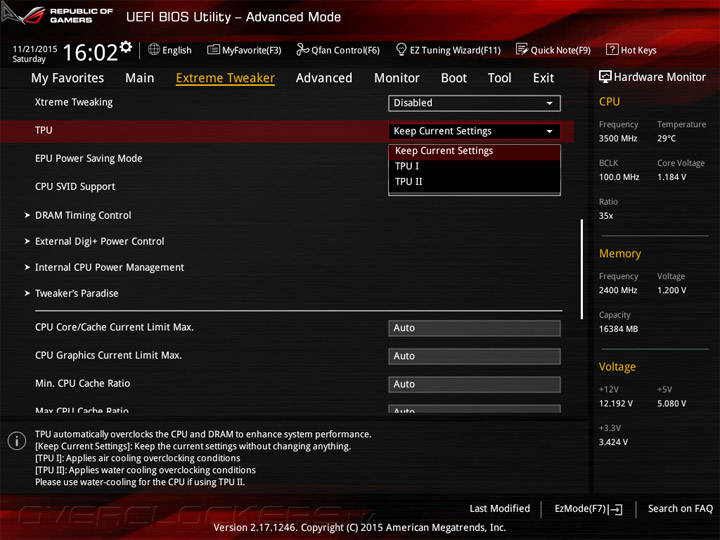
Task: Click the Hardware Monitor screen icon
Action: (x=605, y=77)
